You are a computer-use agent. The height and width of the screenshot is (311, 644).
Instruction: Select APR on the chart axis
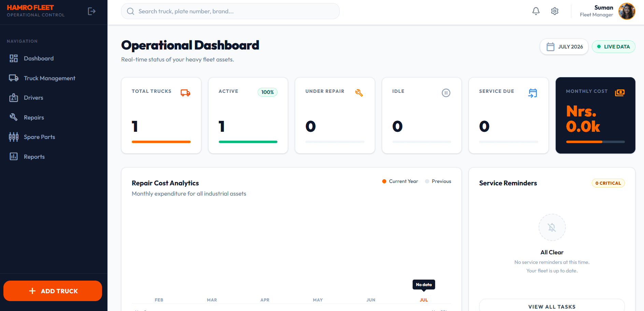pyautogui.click(x=265, y=300)
